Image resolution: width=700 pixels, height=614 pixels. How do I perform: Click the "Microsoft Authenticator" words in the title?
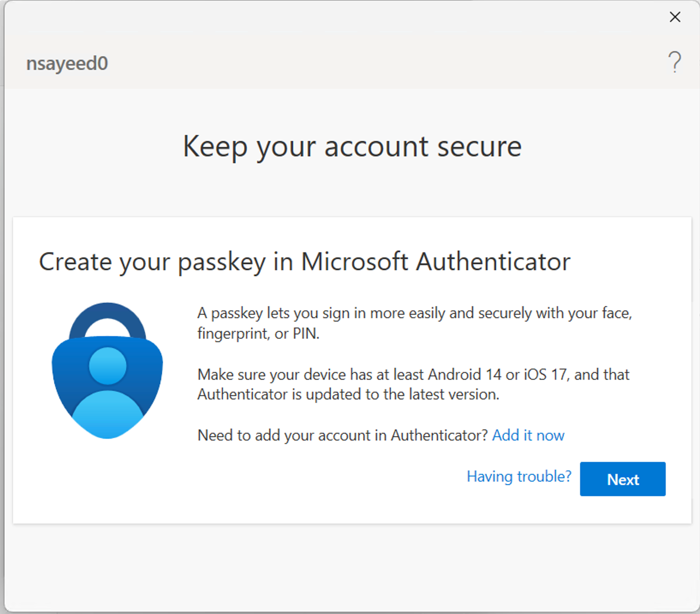click(436, 262)
